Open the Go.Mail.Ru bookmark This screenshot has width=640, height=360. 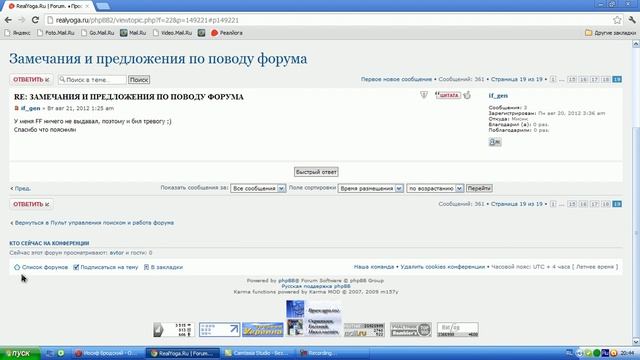98,33
